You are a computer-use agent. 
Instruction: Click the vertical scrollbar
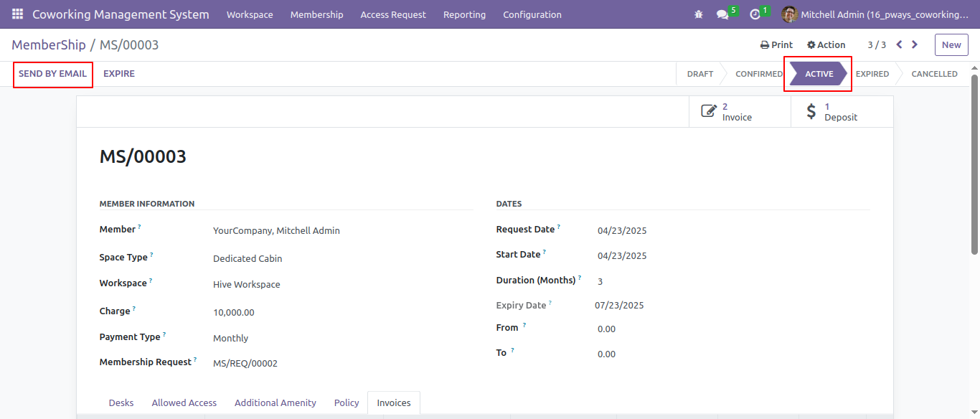point(974,164)
